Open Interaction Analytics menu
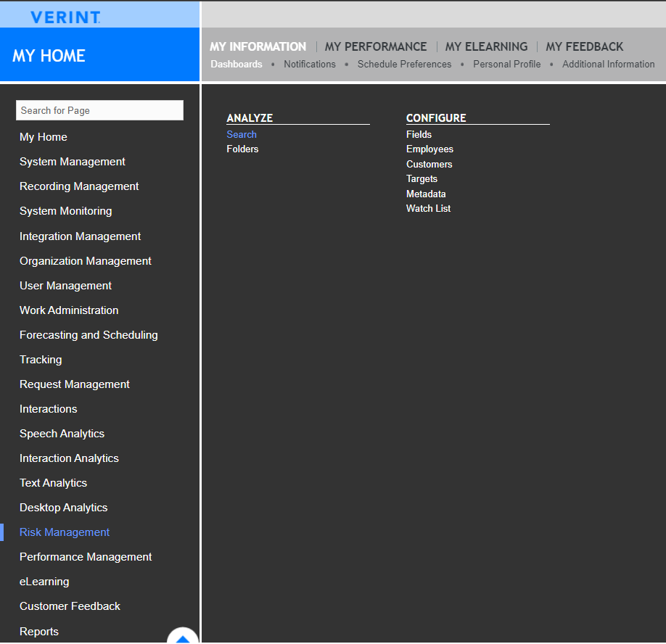The width and height of the screenshot is (666, 644). [69, 458]
